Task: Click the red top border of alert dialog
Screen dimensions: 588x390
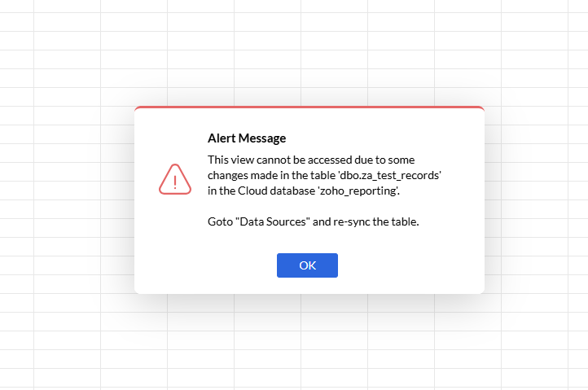Action: coord(309,107)
